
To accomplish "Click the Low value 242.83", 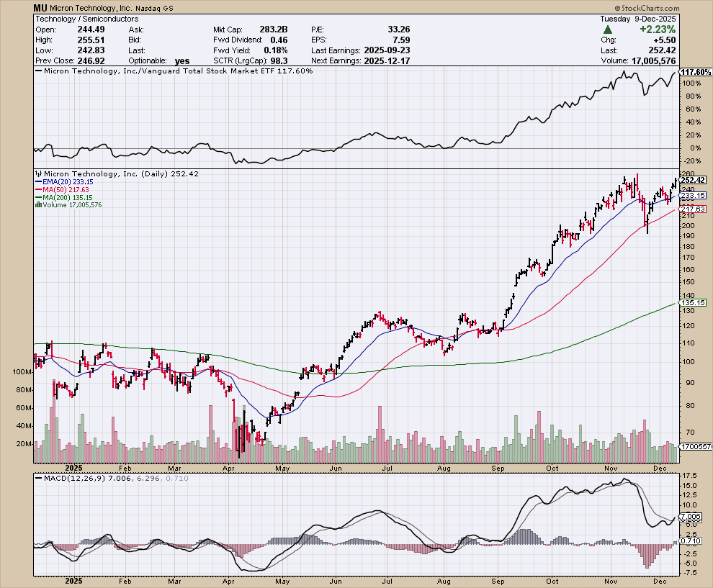I will (91, 50).
